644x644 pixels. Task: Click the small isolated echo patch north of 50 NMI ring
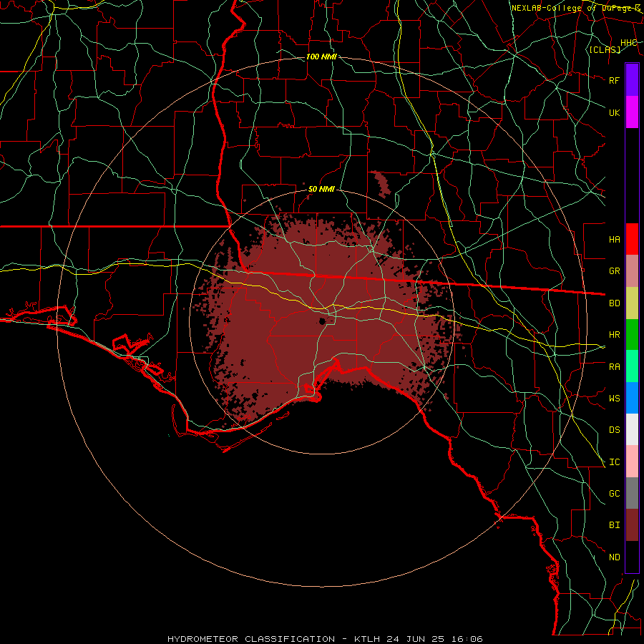coord(381,184)
